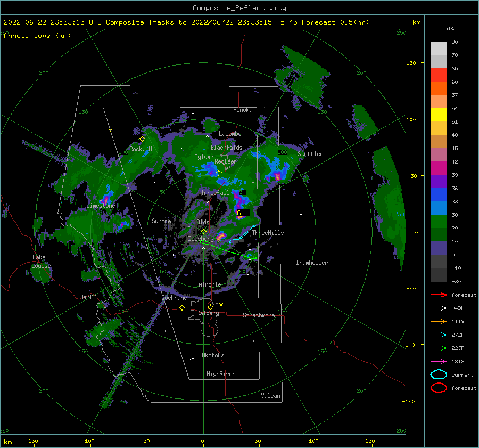Click the Calgary city label
479x448 pixels.
208,313
